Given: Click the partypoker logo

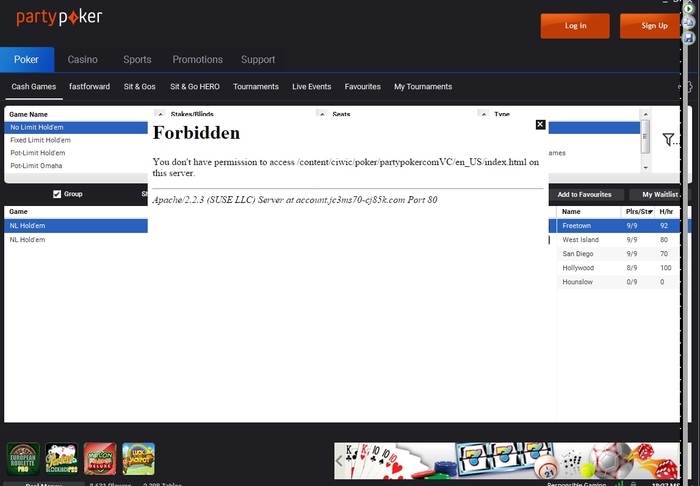Looking at the screenshot, I should click(x=59, y=17).
